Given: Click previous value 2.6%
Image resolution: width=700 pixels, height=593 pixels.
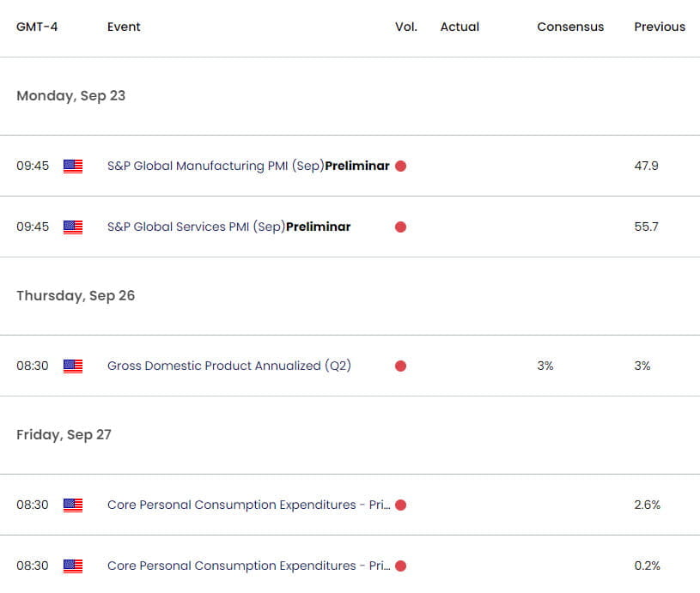Looking at the screenshot, I should click(x=648, y=505).
